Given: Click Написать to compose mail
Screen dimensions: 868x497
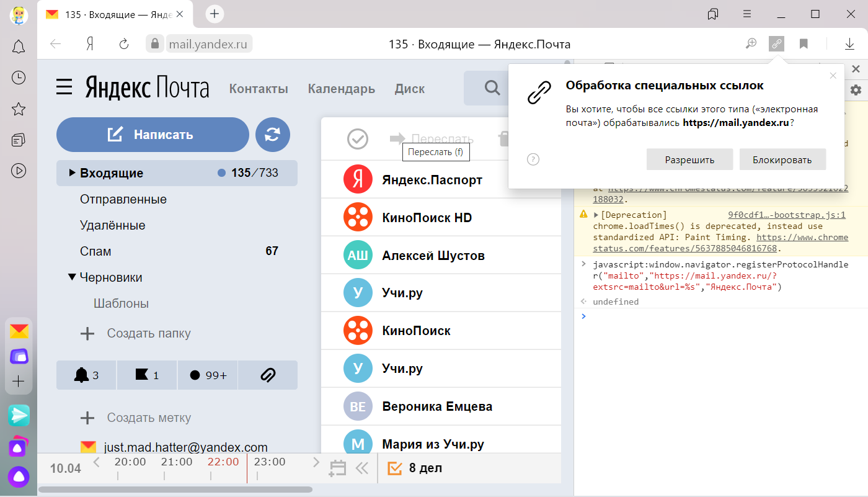Looking at the screenshot, I should [153, 135].
